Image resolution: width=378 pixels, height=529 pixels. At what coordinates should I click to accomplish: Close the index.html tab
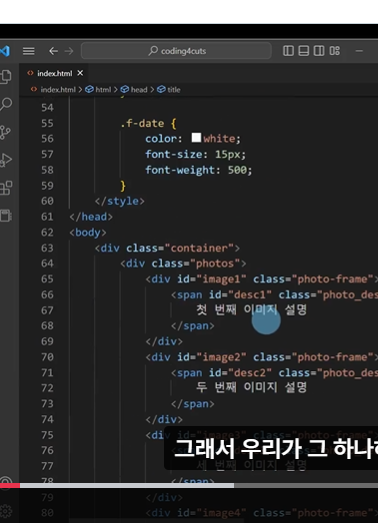tap(80, 73)
